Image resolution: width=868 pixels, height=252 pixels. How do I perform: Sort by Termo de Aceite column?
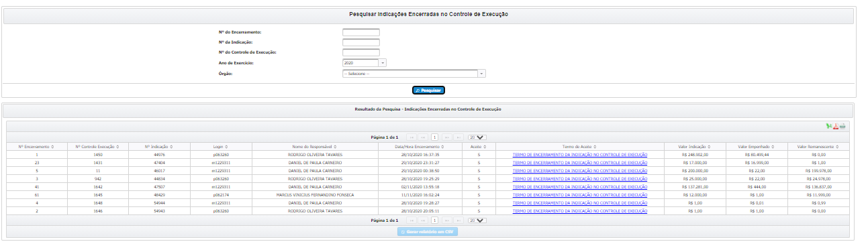coord(579,146)
